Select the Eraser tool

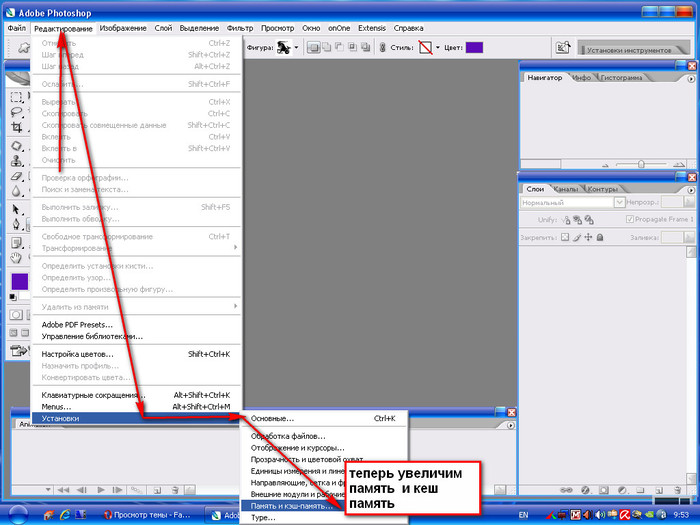pos(17,176)
